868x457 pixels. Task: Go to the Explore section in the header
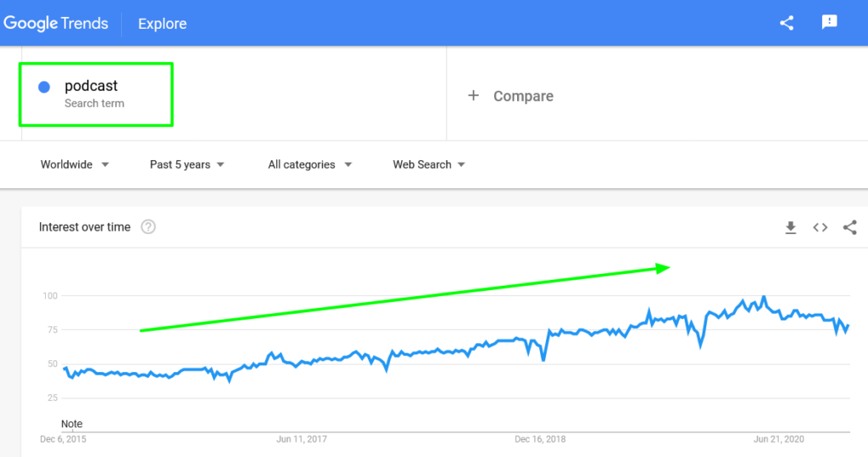pyautogui.click(x=162, y=24)
